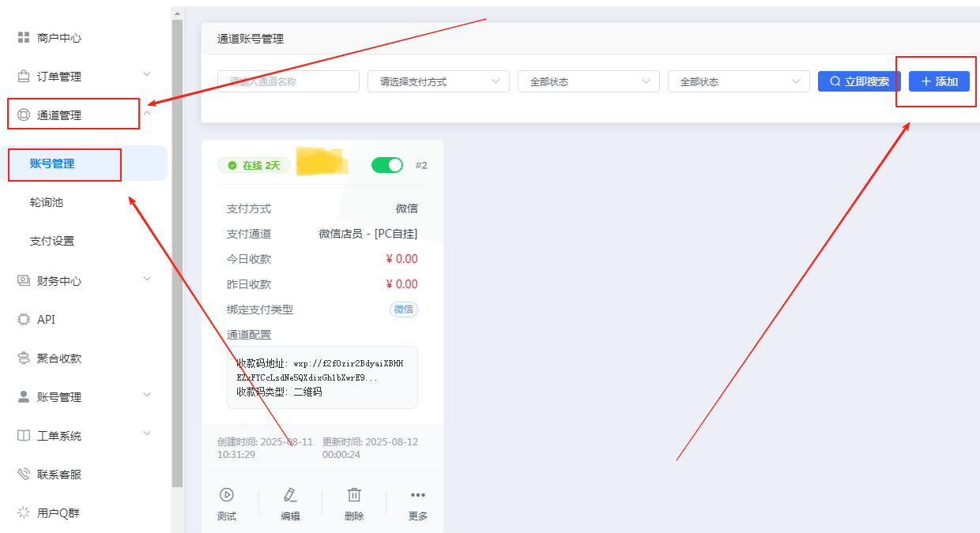The image size is (980, 533).
Task: Click the 今日收款 ¥ 0.00 value
Action: click(402, 259)
